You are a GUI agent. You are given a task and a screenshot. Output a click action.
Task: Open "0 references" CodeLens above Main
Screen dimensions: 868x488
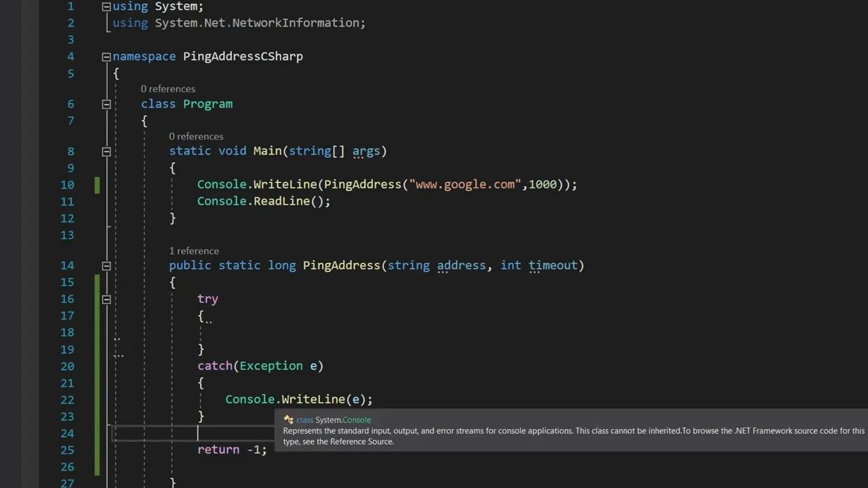click(x=196, y=136)
